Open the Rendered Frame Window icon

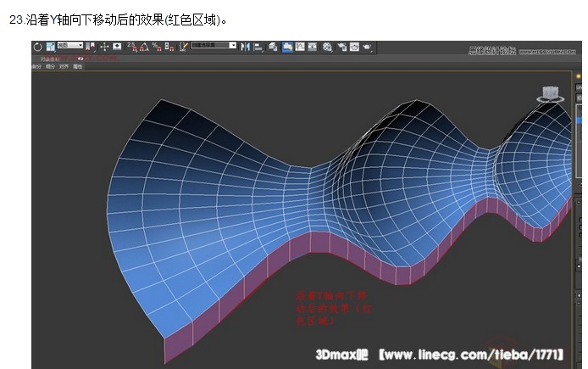354,47
